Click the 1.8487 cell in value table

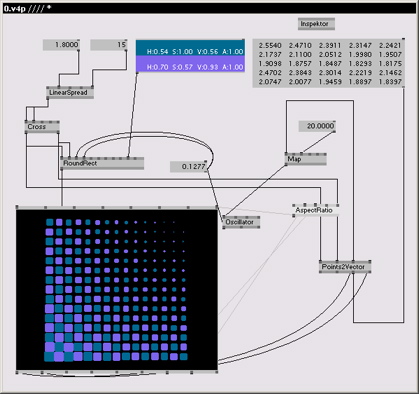330,63
